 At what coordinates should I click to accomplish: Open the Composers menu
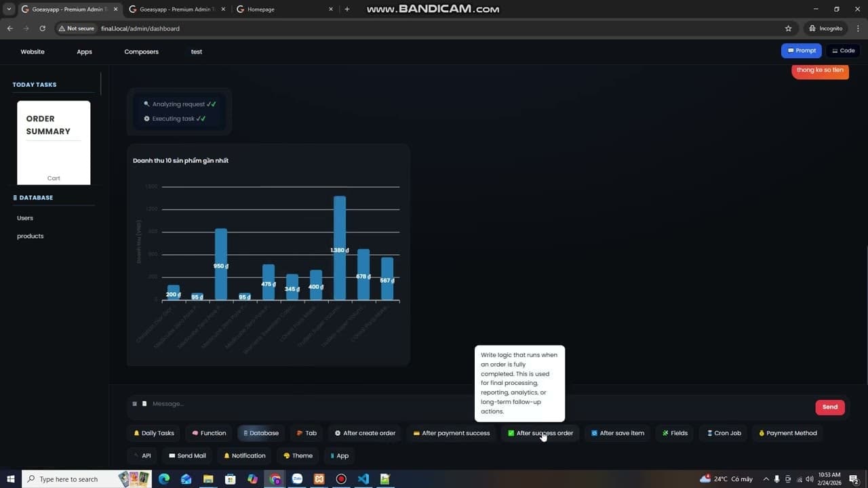pyautogui.click(x=141, y=52)
